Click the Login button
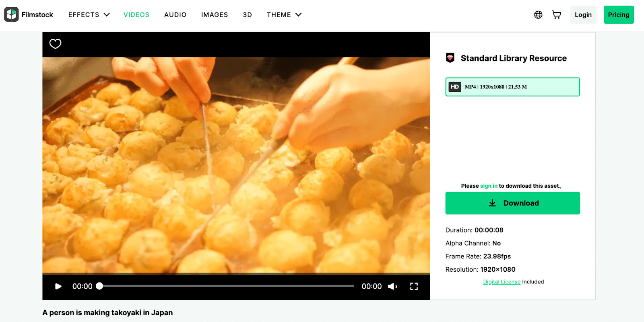The width and height of the screenshot is (644, 322). [583, 15]
